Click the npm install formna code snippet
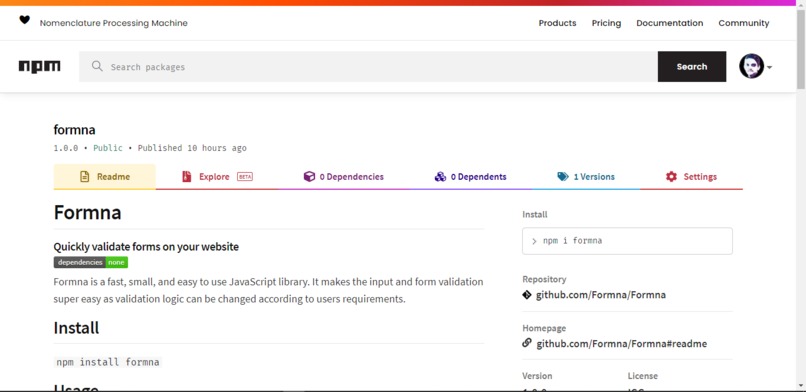806x392 pixels. click(x=107, y=362)
